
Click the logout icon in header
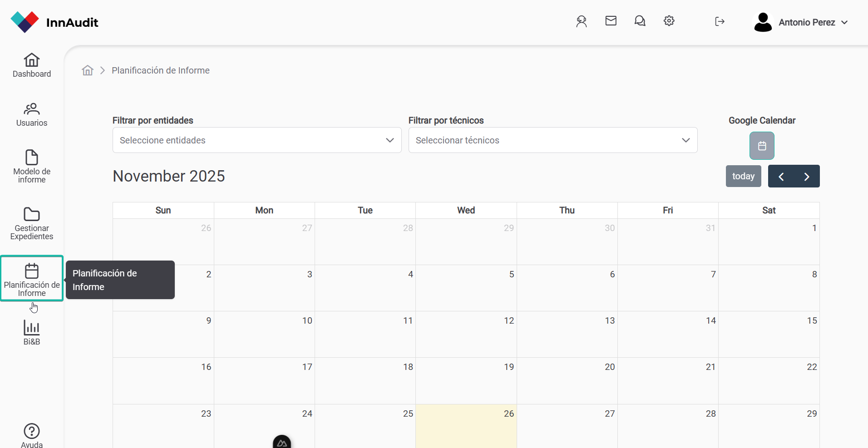tap(720, 21)
